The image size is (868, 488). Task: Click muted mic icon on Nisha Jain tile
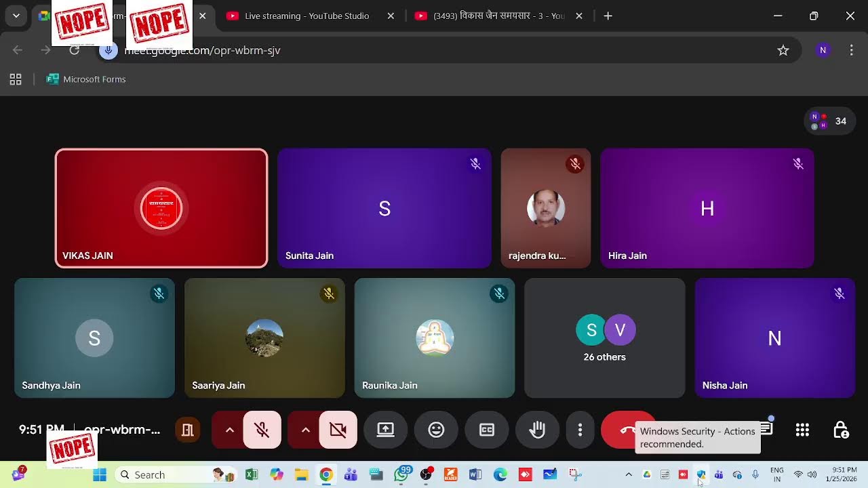click(x=840, y=293)
